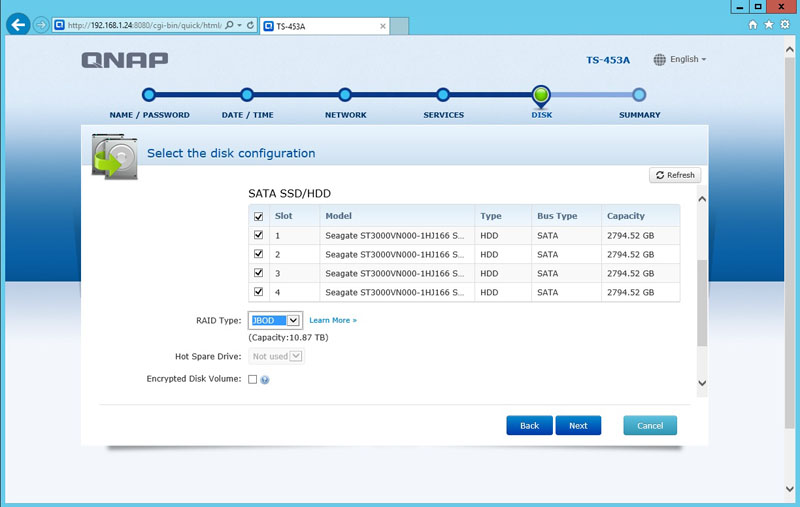Click the browser forward arrow button

41,25
